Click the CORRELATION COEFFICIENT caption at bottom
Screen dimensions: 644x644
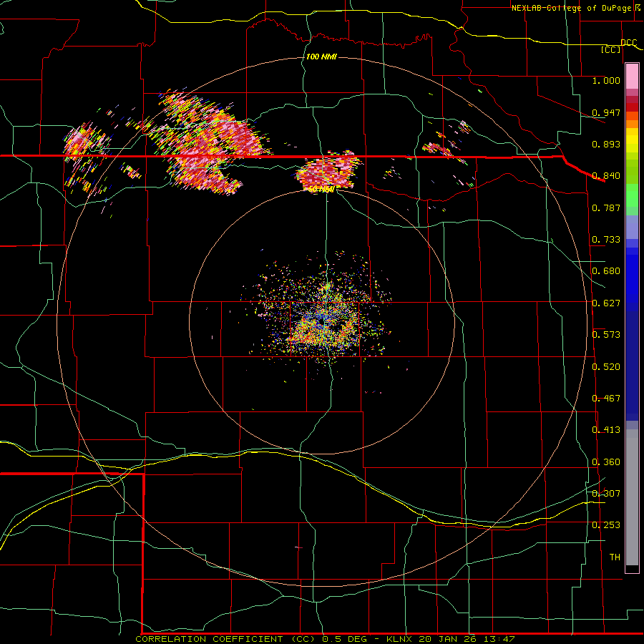pyautogui.click(x=209, y=639)
